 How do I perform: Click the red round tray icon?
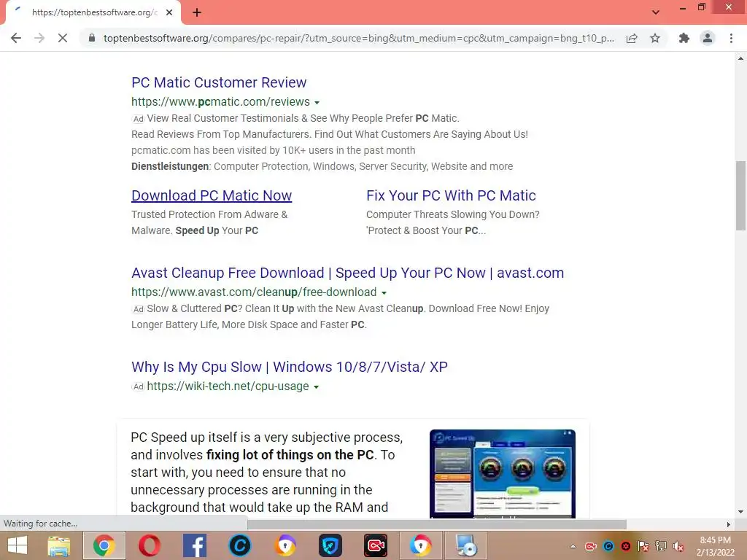[626, 546]
